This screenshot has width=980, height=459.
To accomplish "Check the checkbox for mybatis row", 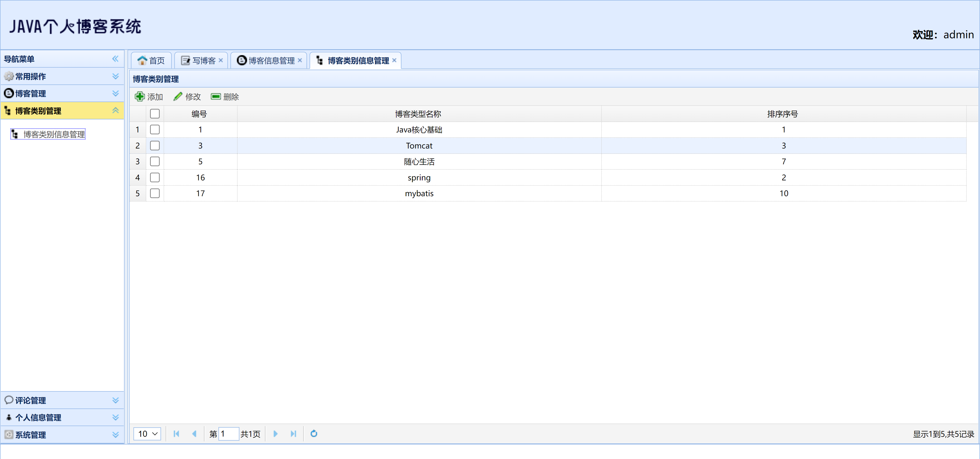I will point(155,193).
